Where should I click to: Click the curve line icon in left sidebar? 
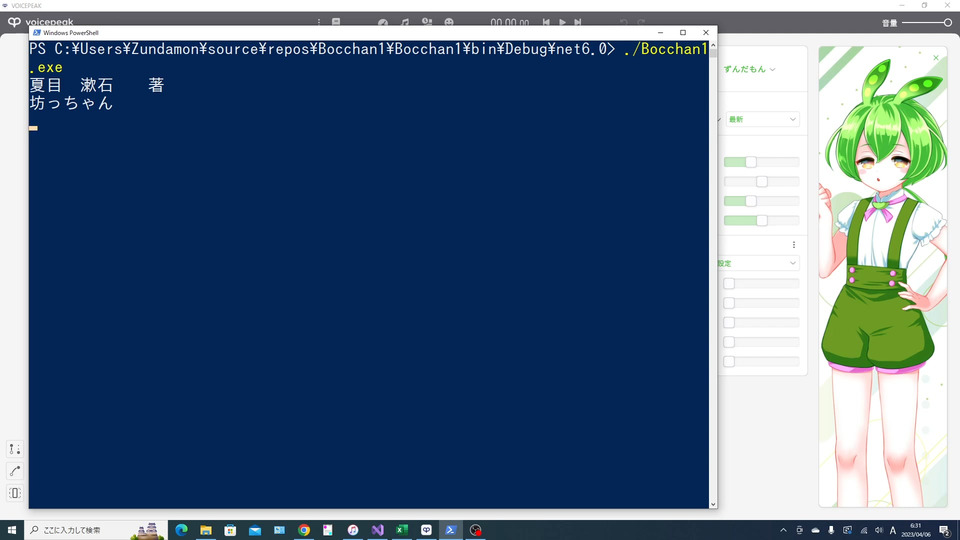pyautogui.click(x=15, y=471)
